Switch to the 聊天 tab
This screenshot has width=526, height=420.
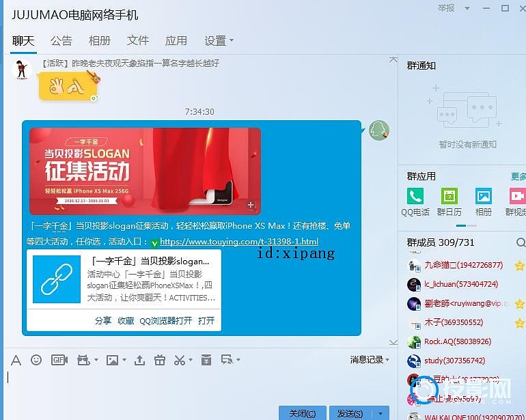pyautogui.click(x=23, y=41)
